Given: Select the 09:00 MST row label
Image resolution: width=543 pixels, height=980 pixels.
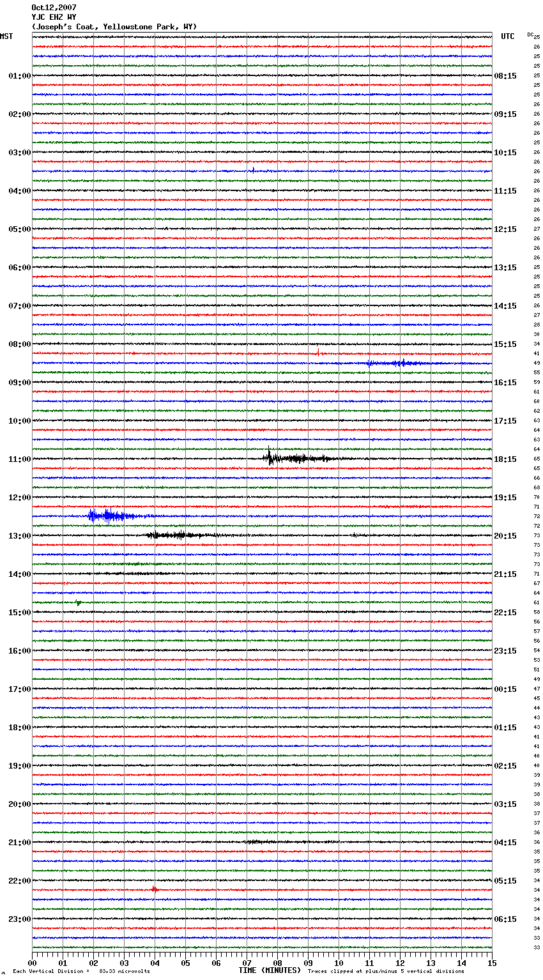Looking at the screenshot, I should click(x=20, y=383).
